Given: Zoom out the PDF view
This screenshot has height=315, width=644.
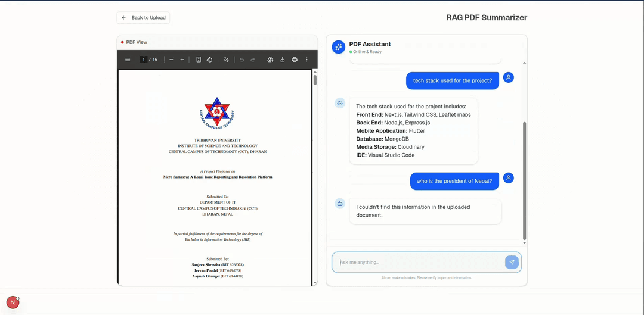Looking at the screenshot, I should click(171, 60).
